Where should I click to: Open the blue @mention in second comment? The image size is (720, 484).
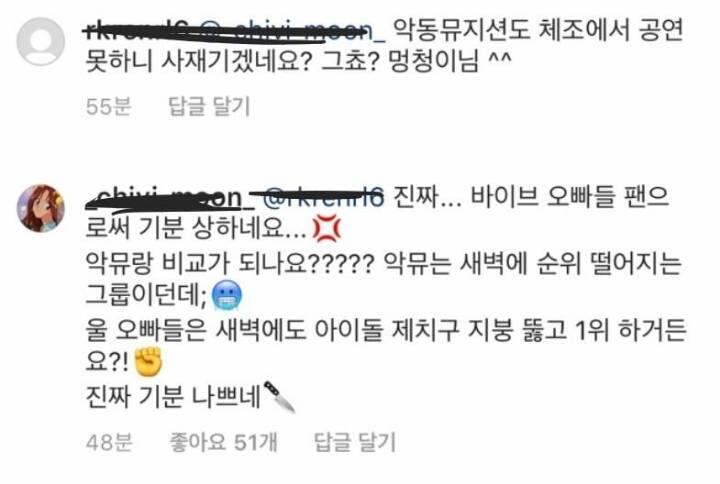[x=323, y=197]
